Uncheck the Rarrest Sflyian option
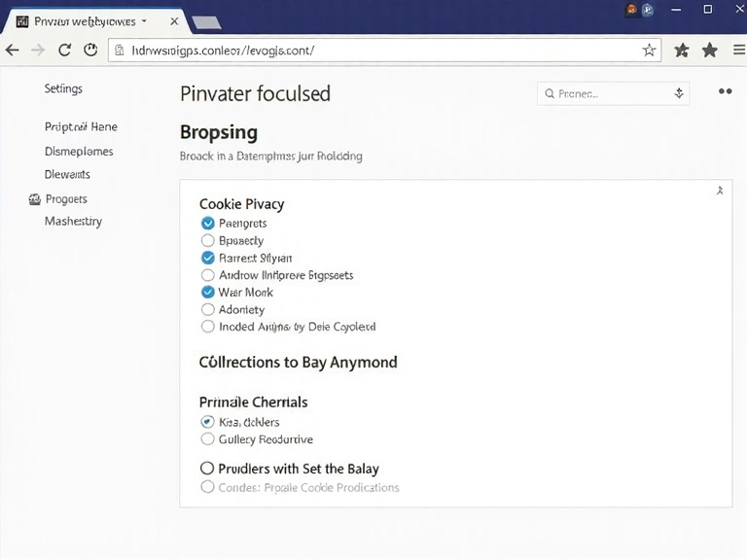This screenshot has width=747, height=560. [x=208, y=258]
